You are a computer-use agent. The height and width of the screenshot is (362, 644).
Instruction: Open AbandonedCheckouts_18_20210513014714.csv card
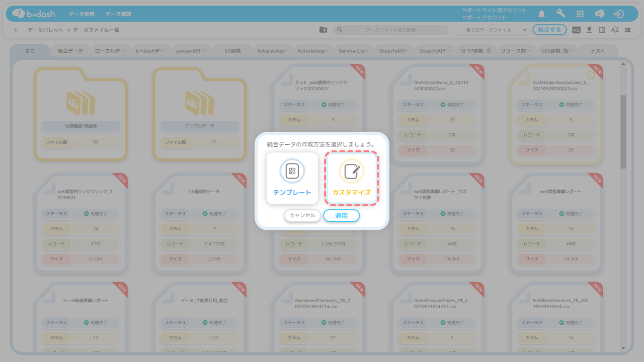(x=318, y=317)
